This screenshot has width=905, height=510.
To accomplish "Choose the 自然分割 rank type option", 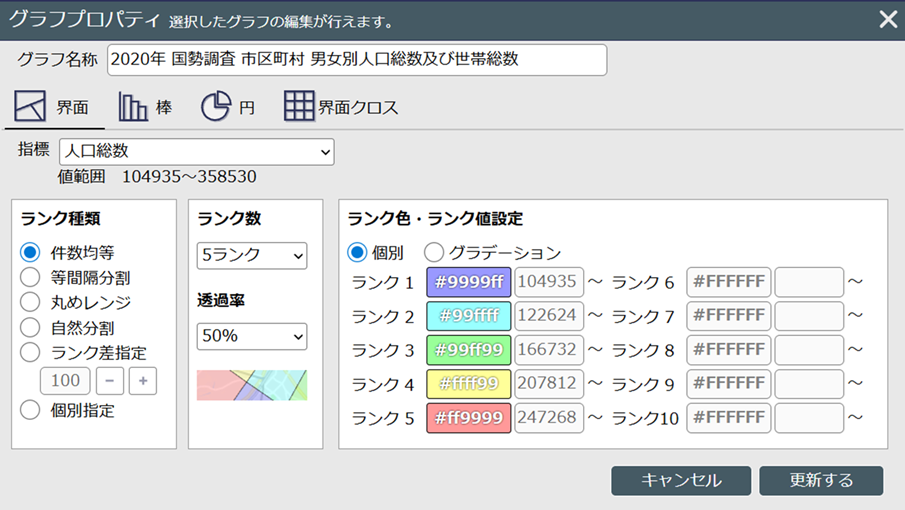I will point(31,327).
